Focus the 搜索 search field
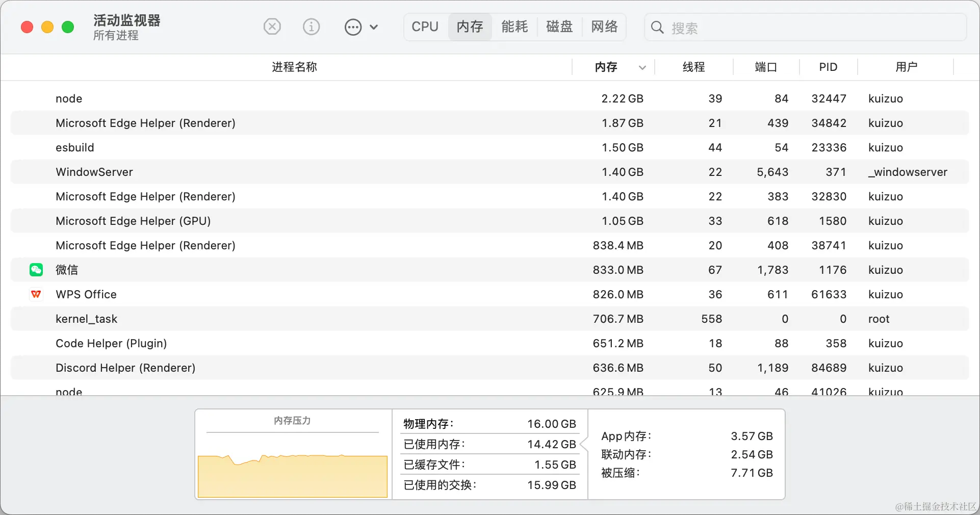Image resolution: width=980 pixels, height=515 pixels. click(806, 28)
